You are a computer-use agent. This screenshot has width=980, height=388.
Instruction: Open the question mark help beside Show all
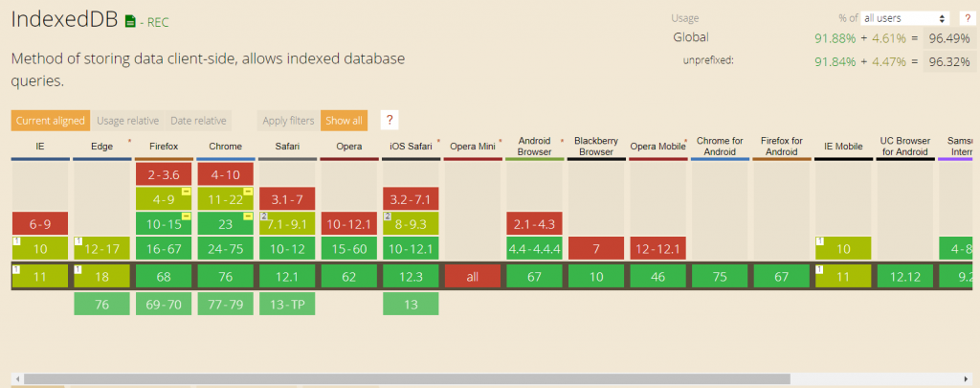(x=390, y=120)
